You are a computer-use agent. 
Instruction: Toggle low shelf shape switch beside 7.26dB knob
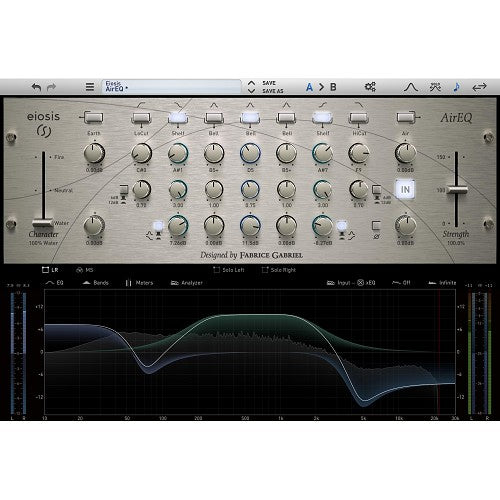click(x=158, y=226)
